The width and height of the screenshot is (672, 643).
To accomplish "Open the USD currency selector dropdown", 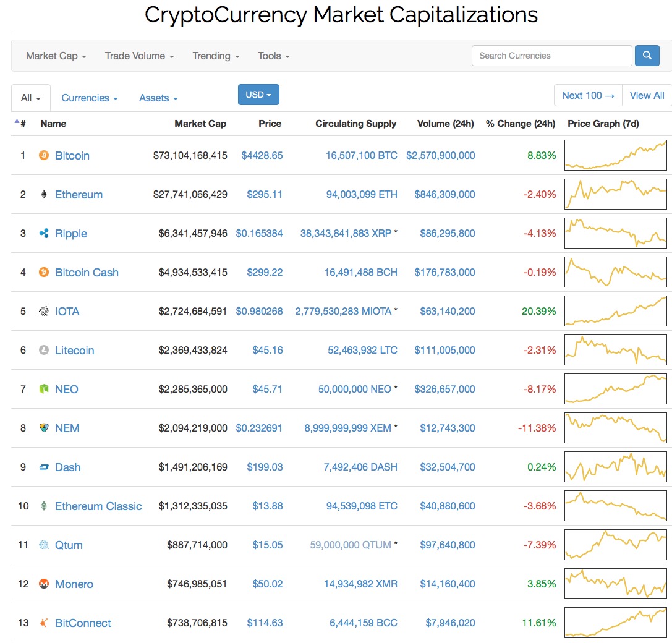I will [x=258, y=95].
